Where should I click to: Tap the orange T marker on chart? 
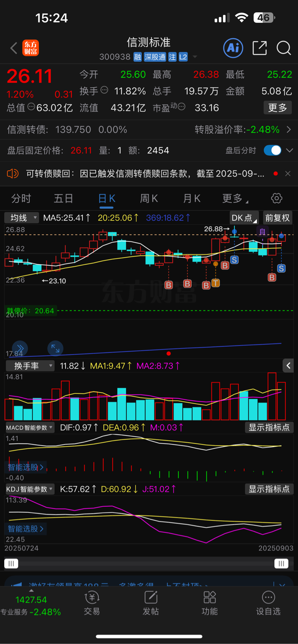click(x=215, y=283)
